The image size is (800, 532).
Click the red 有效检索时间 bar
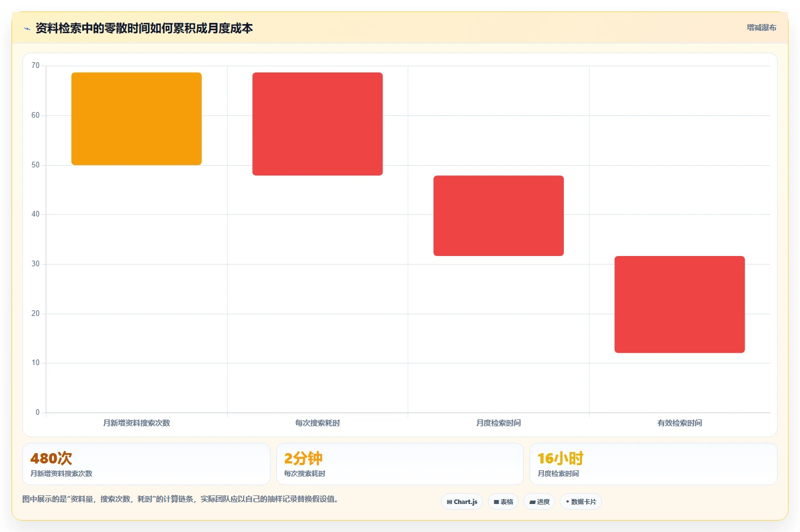pyautogui.click(x=679, y=305)
